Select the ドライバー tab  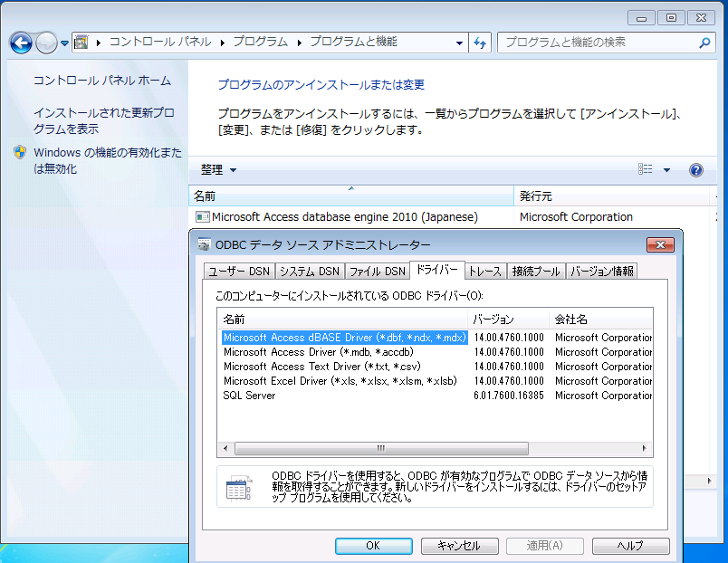click(x=437, y=270)
